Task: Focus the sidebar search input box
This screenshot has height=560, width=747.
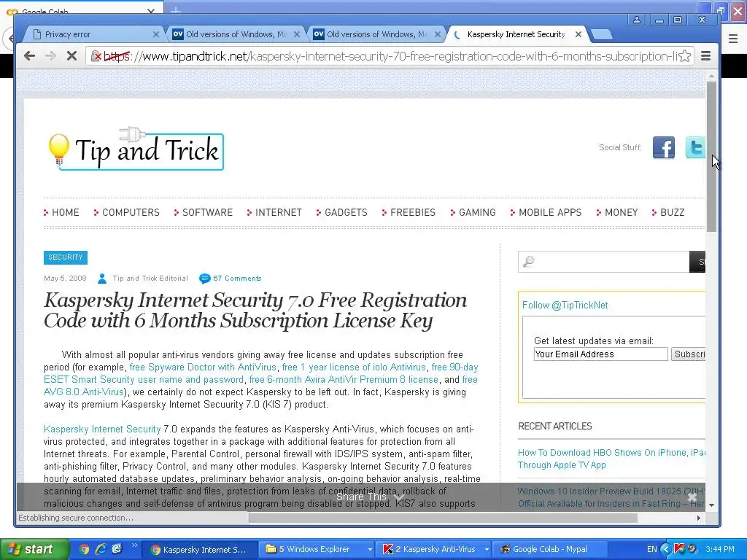Action: click(603, 262)
